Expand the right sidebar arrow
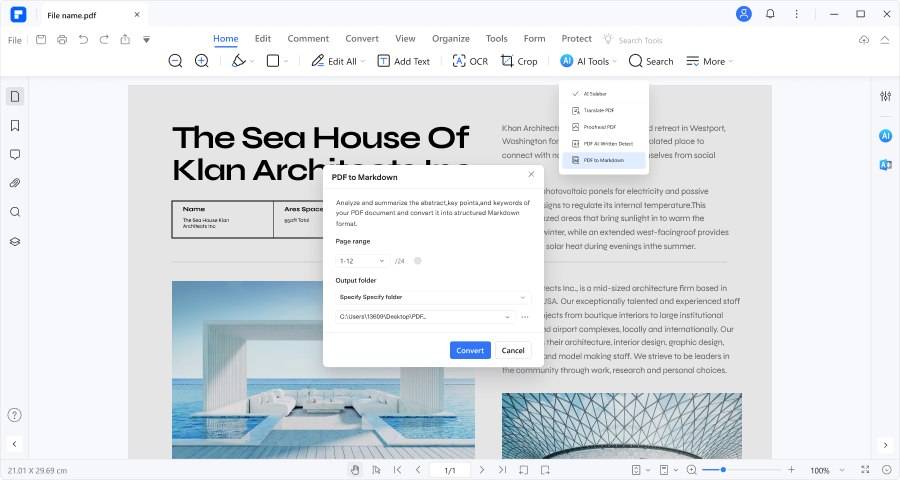900x480 pixels. [x=886, y=445]
